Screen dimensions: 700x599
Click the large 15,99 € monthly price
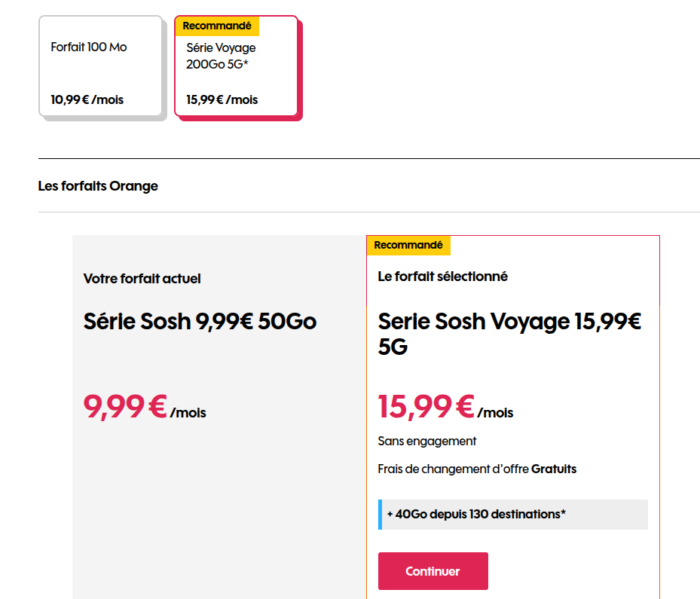(426, 408)
